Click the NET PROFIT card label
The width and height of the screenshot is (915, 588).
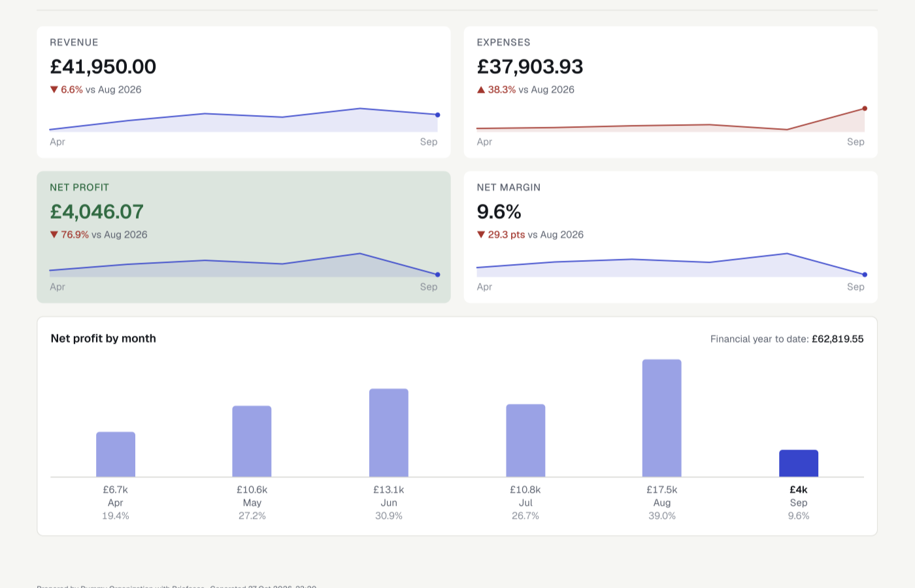click(80, 188)
